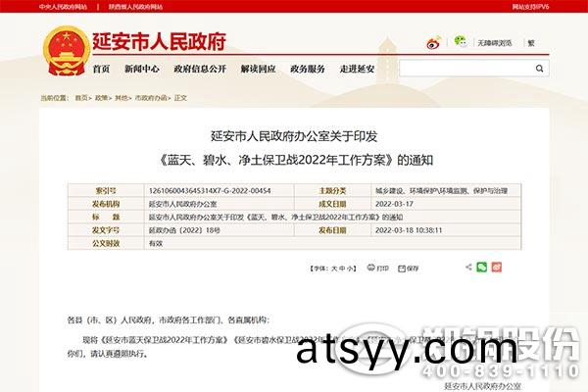Screen dimensions: 588x392
Task: Open the 政务服务 navigation item
Action: (x=308, y=69)
